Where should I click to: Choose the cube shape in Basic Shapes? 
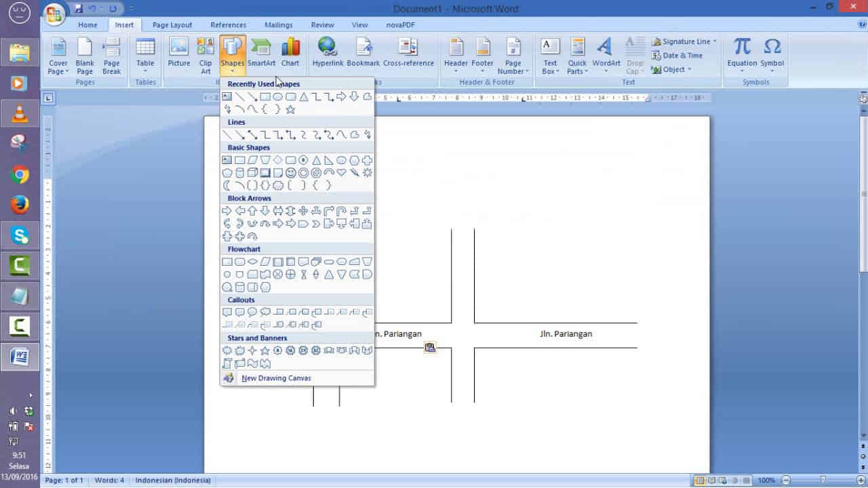252,173
